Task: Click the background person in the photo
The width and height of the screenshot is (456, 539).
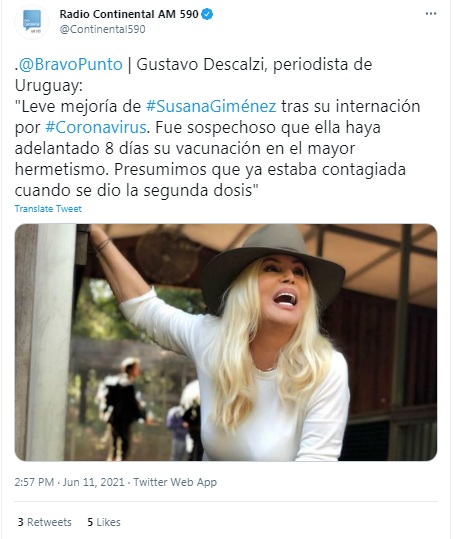Action: pos(121,407)
